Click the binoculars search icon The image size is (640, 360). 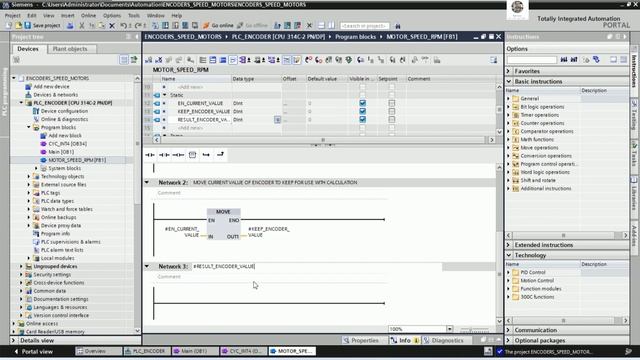(x=398, y=26)
